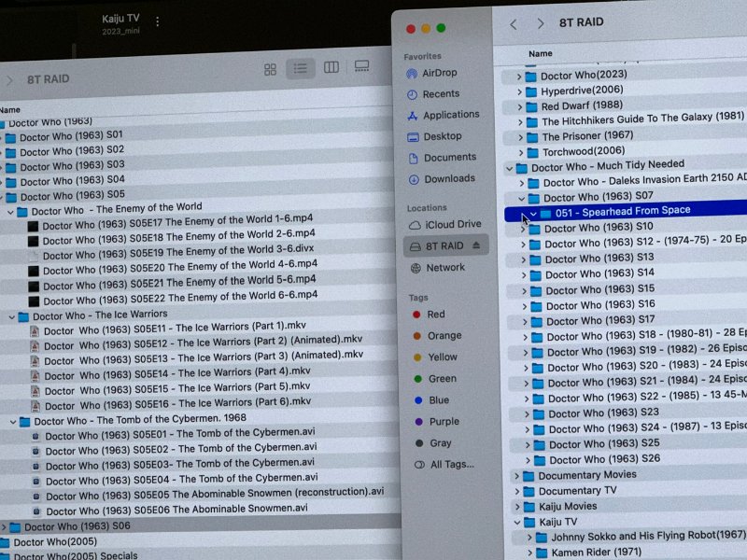Select the Red Dwarf (1988) folder
Image resolution: width=747 pixels, height=560 pixels.
582,105
